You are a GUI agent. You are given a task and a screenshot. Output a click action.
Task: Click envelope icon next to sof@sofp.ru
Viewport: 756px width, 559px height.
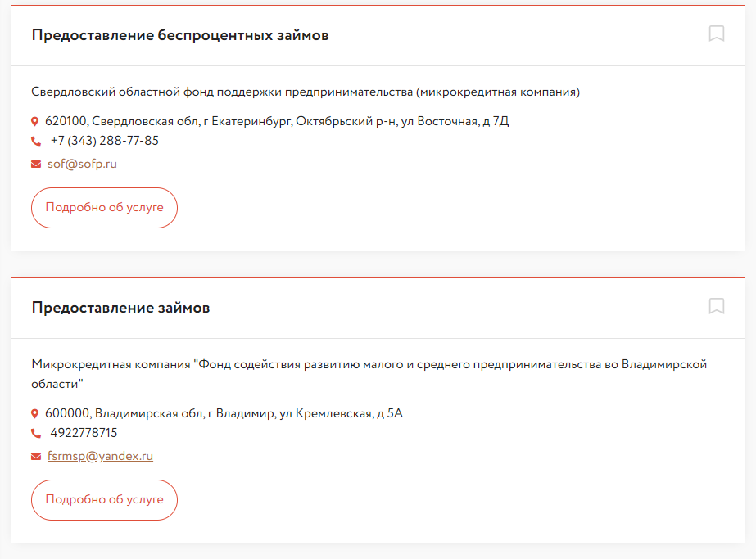[36, 165]
